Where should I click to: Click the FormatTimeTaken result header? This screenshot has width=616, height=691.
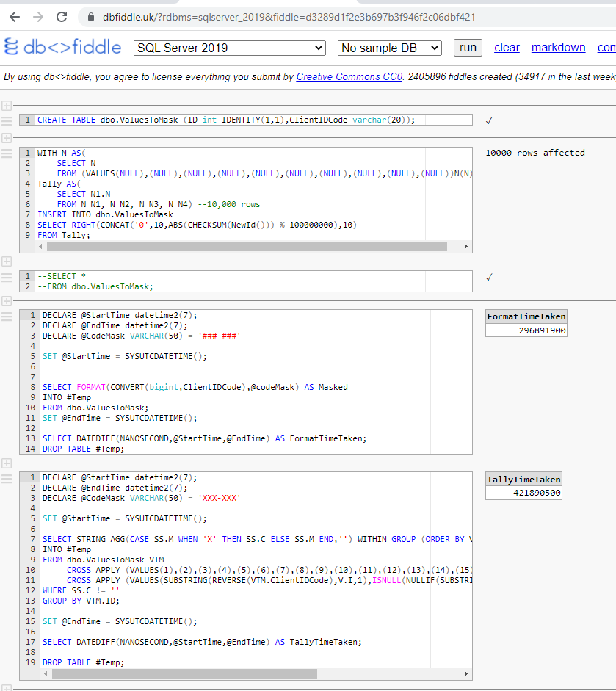[x=526, y=316]
